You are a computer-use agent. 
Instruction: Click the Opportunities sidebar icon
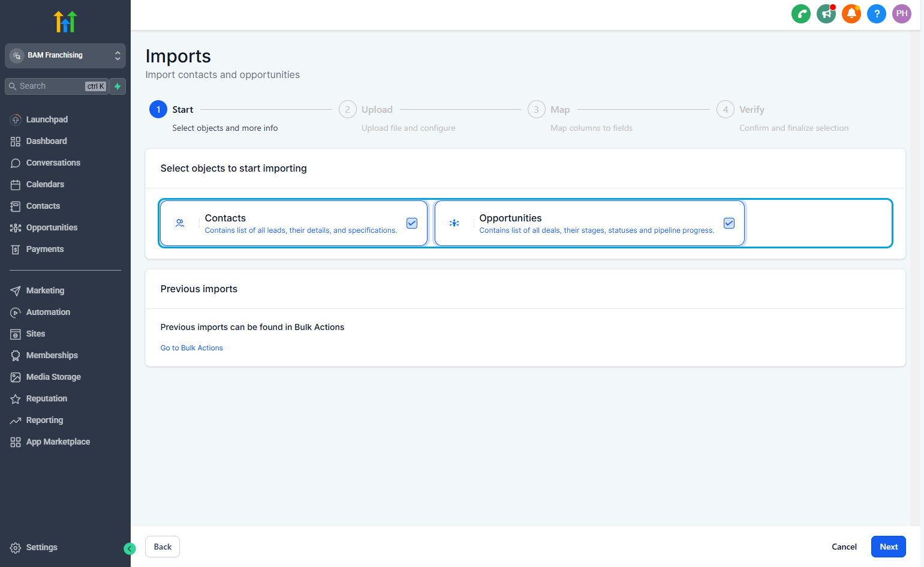(x=16, y=227)
